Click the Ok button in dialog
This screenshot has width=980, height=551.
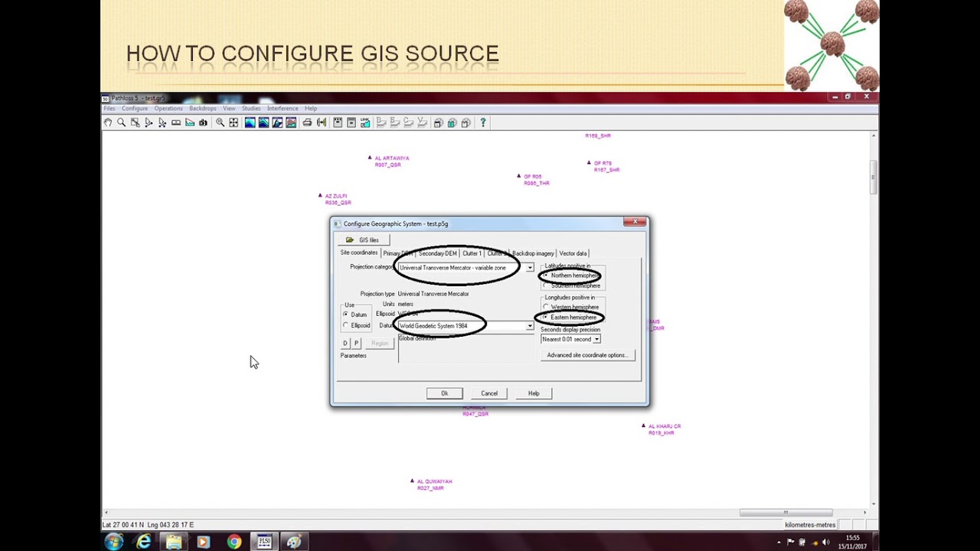pyautogui.click(x=444, y=393)
